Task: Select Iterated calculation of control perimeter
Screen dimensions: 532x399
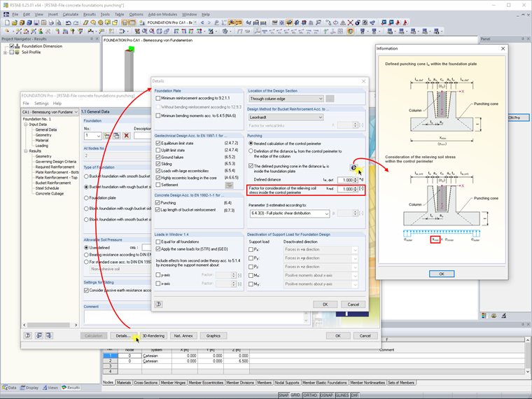Action: [252, 143]
